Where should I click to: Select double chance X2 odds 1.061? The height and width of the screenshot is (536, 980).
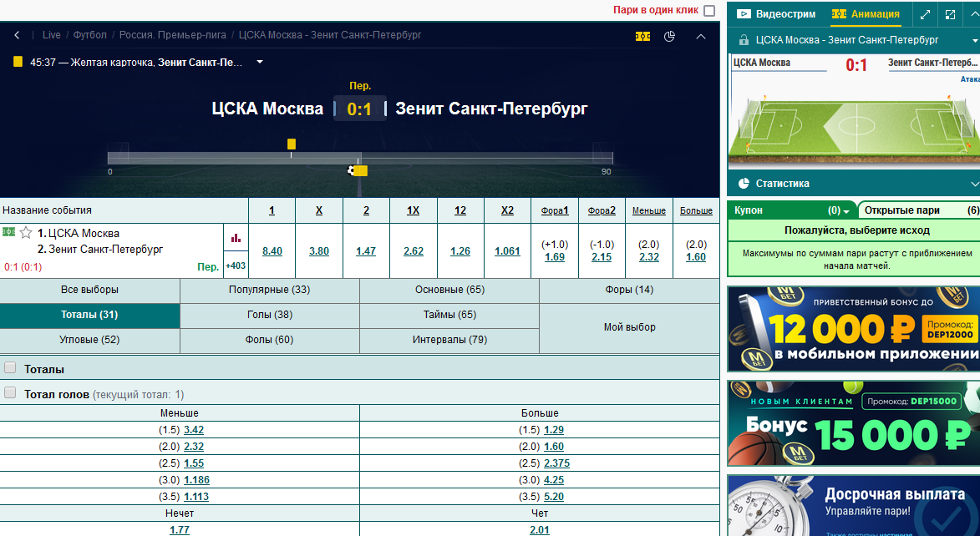[507, 251]
